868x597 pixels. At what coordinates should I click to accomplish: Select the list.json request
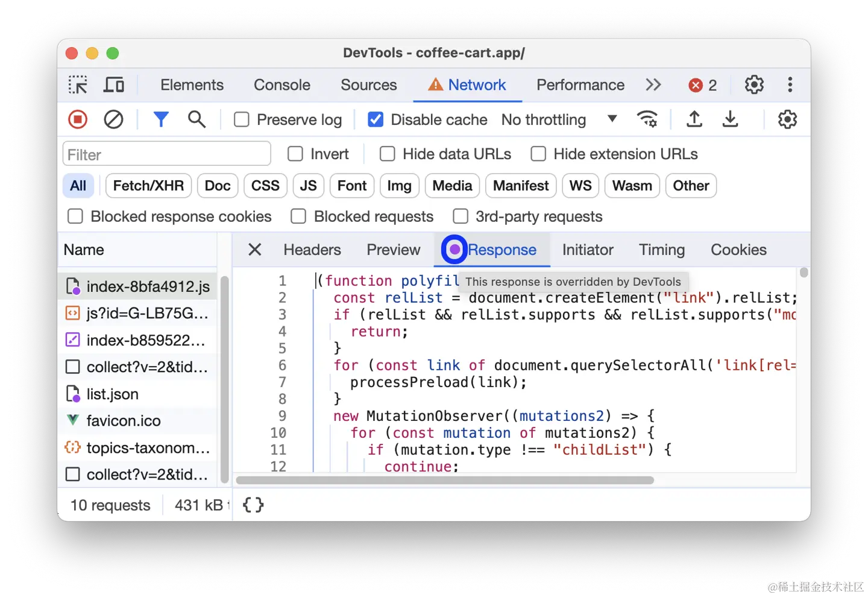point(113,394)
